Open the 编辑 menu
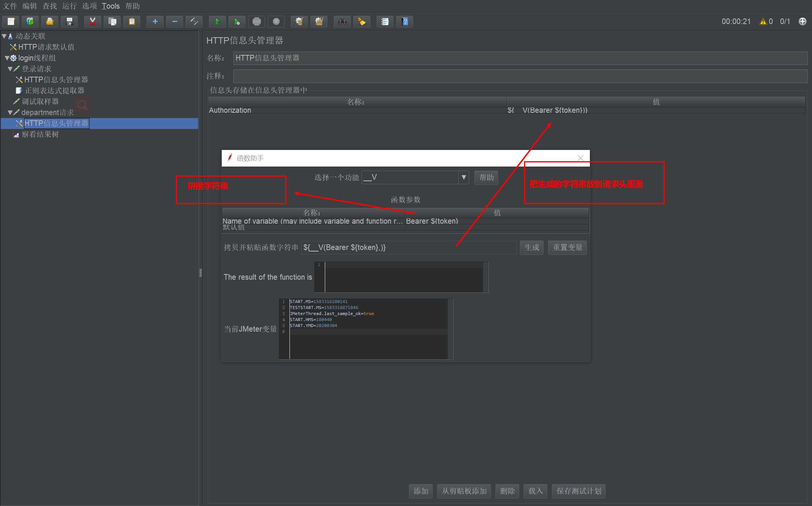 tap(30, 6)
